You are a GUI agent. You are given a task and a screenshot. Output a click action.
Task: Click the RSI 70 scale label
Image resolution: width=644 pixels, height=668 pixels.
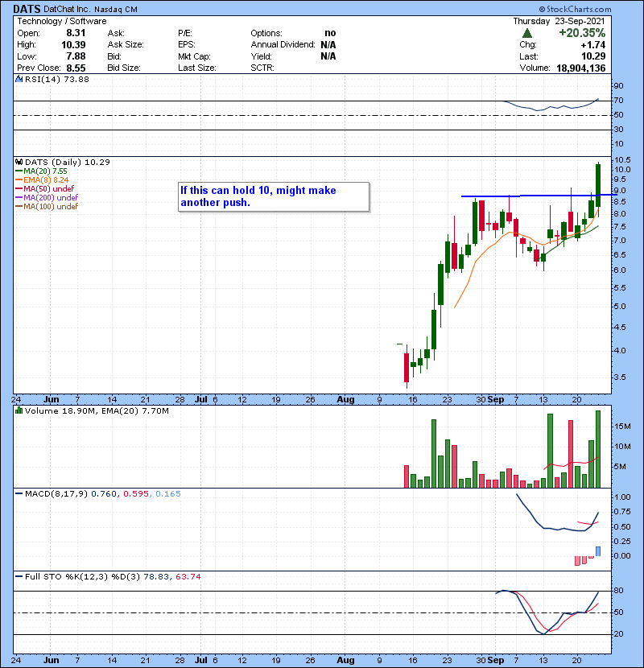click(x=618, y=101)
